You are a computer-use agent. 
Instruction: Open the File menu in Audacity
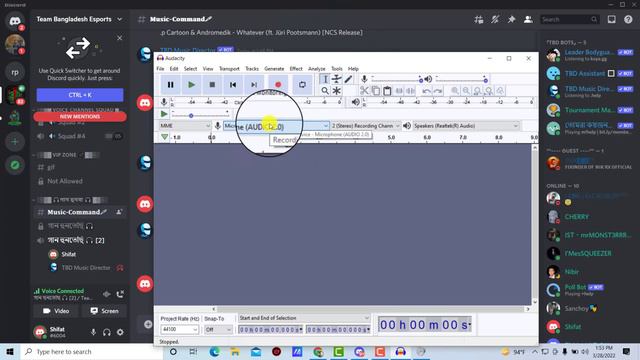coord(160,69)
